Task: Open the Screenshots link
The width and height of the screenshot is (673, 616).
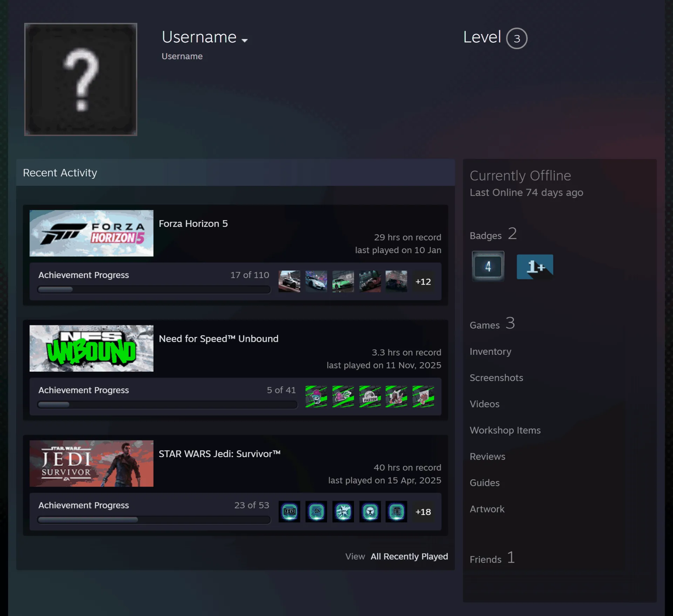Action: point(496,378)
